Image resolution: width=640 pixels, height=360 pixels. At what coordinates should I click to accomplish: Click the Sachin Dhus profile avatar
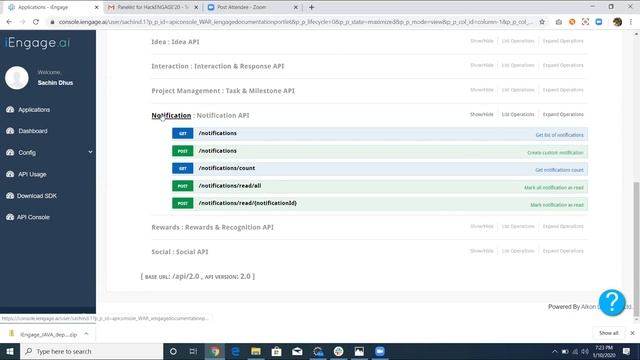tap(17, 78)
